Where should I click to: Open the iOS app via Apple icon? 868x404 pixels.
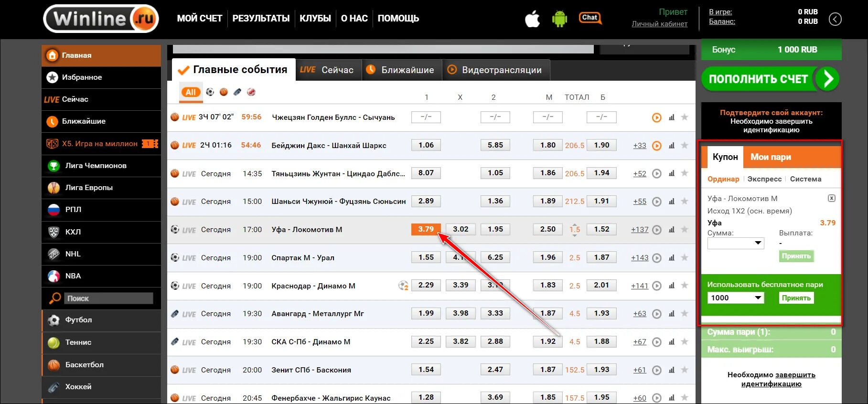(x=532, y=19)
